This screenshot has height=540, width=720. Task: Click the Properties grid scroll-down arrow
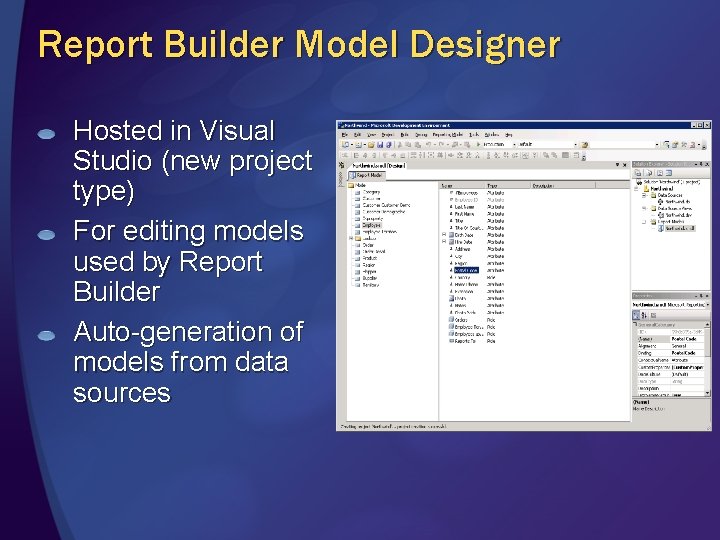tap(708, 393)
